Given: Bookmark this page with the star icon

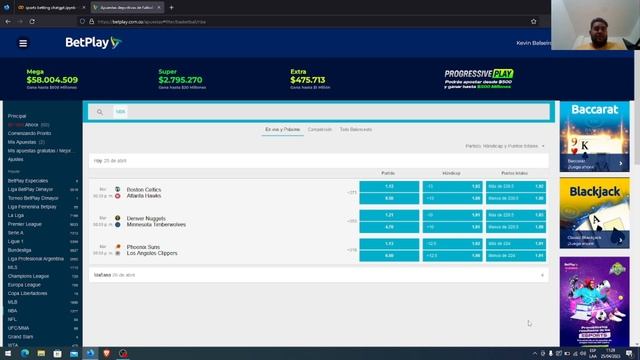Looking at the screenshot, I should pos(533,21).
